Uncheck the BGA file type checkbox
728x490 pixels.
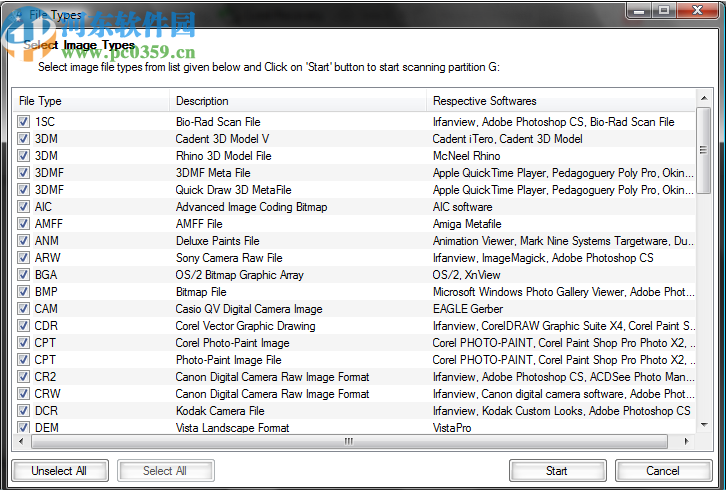coord(23,274)
